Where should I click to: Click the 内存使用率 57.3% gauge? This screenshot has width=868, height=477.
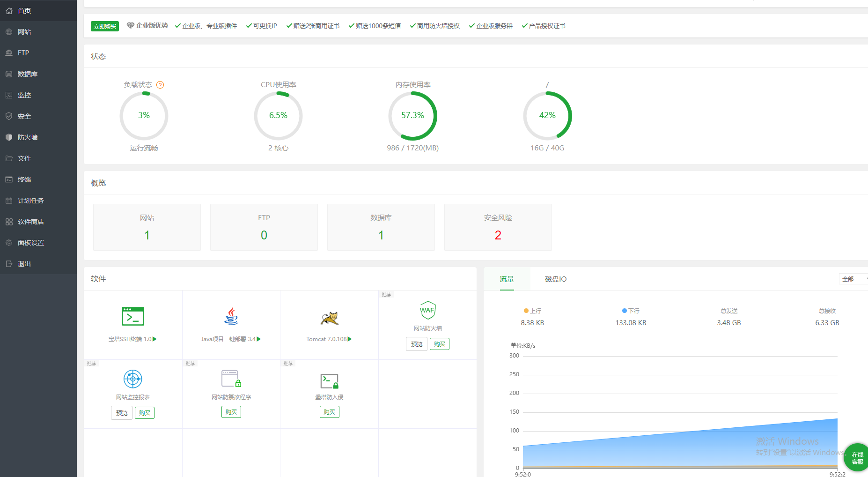click(412, 116)
